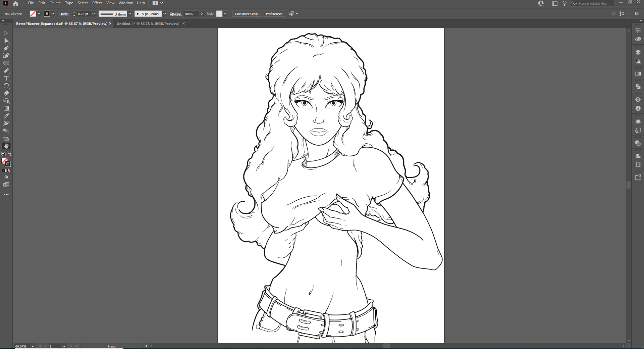Open the Align panel icon
Viewport: 644px width, 349px height.
638,156
